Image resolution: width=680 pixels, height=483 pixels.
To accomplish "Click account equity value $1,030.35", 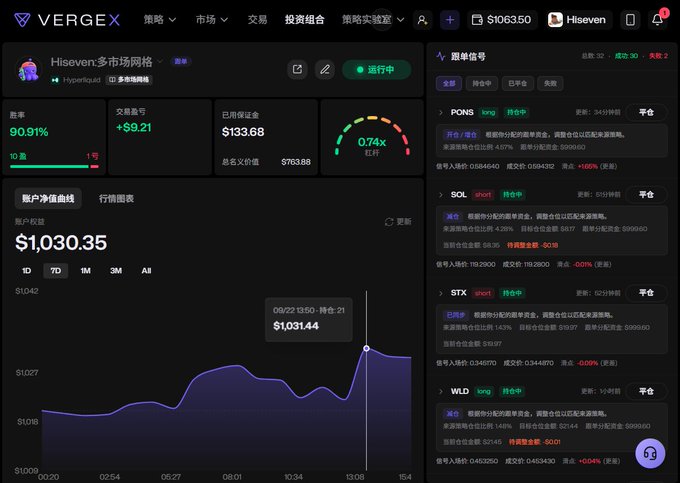I will click(61, 243).
